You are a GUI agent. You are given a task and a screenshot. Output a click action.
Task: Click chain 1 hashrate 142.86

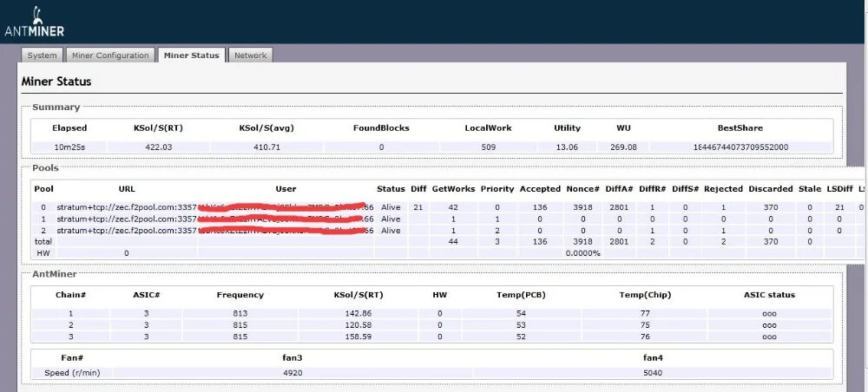(x=358, y=313)
